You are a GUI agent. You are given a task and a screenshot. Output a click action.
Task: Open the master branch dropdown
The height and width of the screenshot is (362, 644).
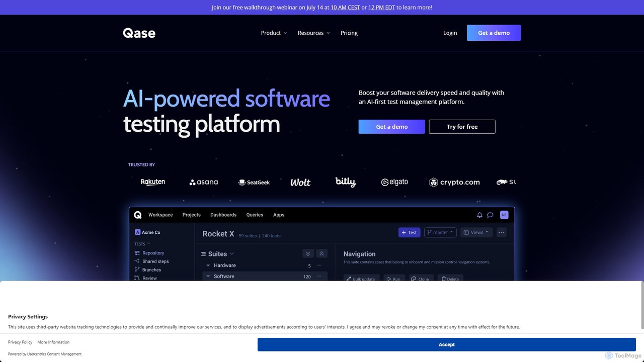[440, 232]
